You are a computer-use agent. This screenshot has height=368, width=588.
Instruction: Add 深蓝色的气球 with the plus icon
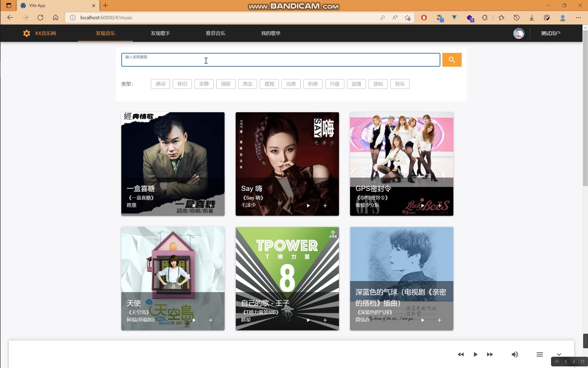[x=439, y=320]
